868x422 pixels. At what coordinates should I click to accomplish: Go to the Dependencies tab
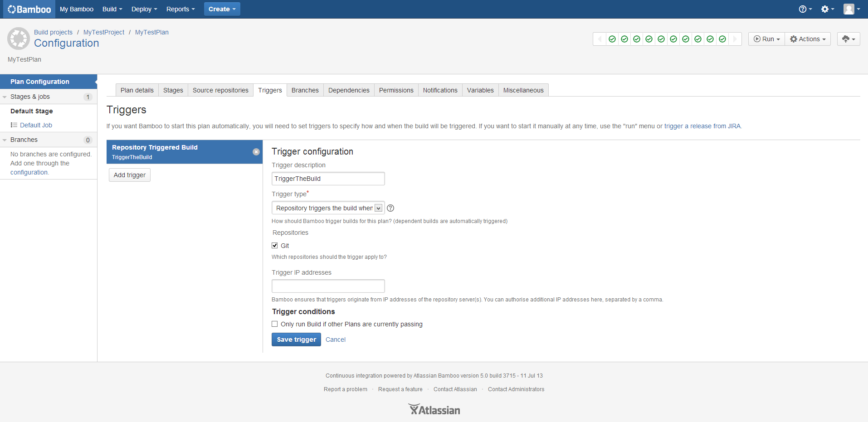pyautogui.click(x=349, y=90)
